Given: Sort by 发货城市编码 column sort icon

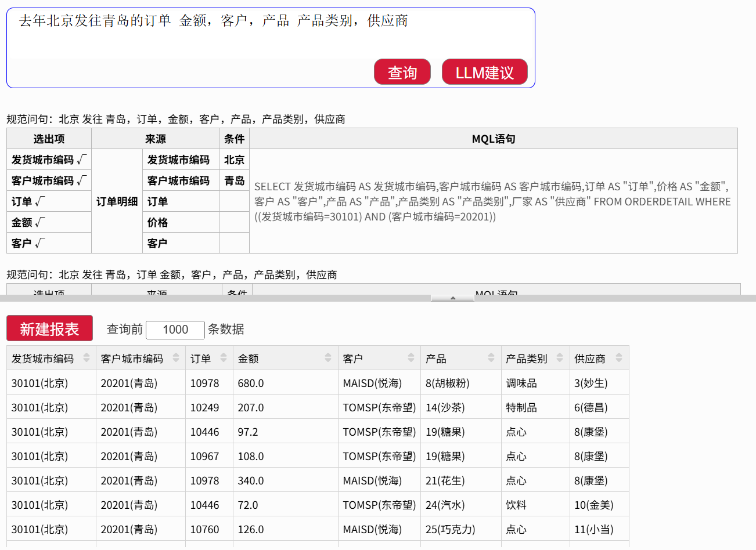Looking at the screenshot, I should pyautogui.click(x=87, y=358).
